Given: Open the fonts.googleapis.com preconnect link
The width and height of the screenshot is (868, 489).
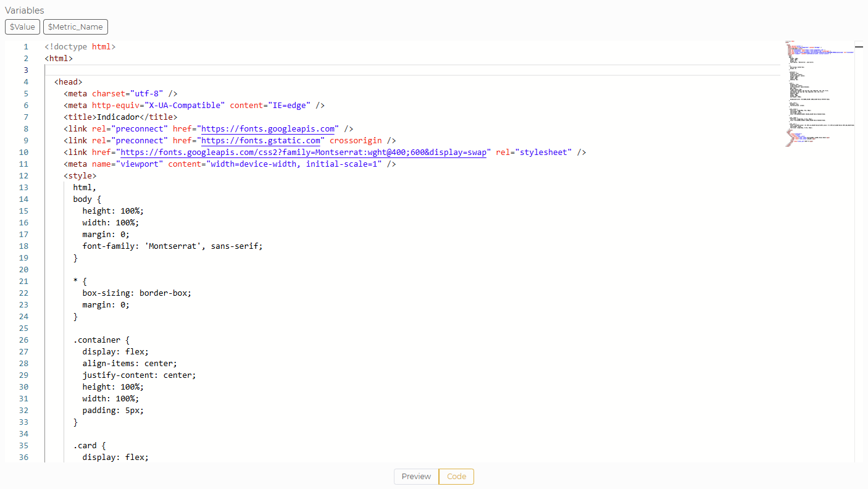Looking at the screenshot, I should click(x=267, y=128).
